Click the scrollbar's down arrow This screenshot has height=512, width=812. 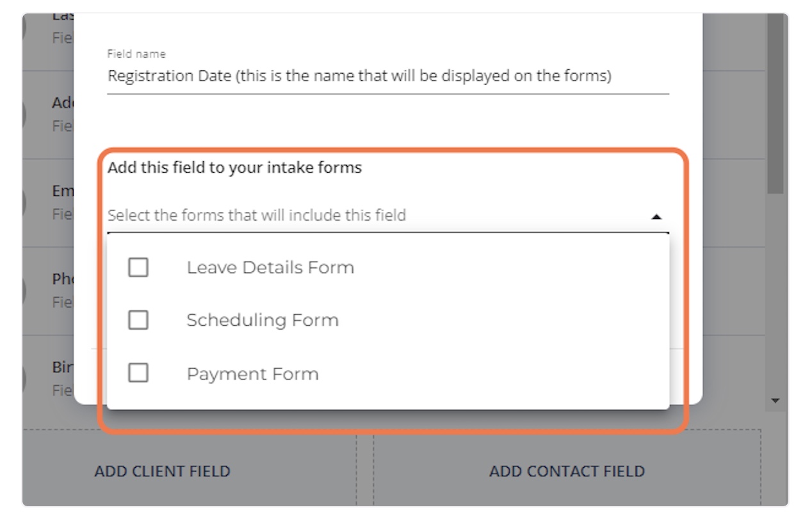tap(775, 401)
